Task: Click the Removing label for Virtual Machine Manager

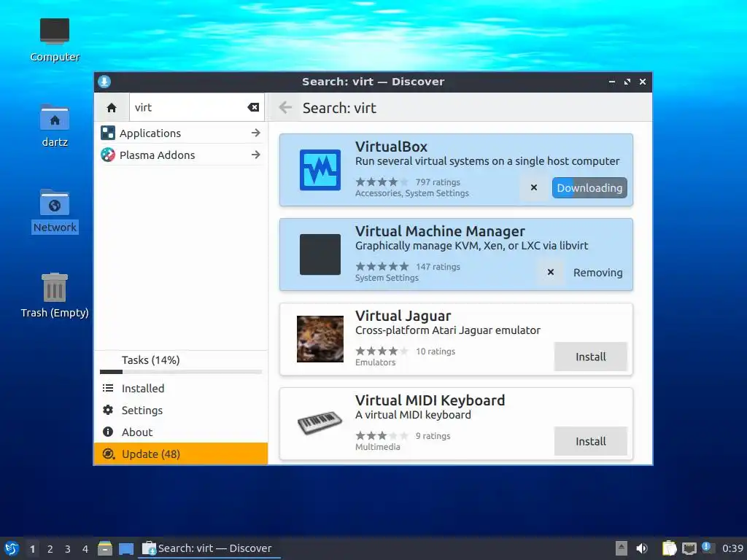Action: (x=598, y=273)
